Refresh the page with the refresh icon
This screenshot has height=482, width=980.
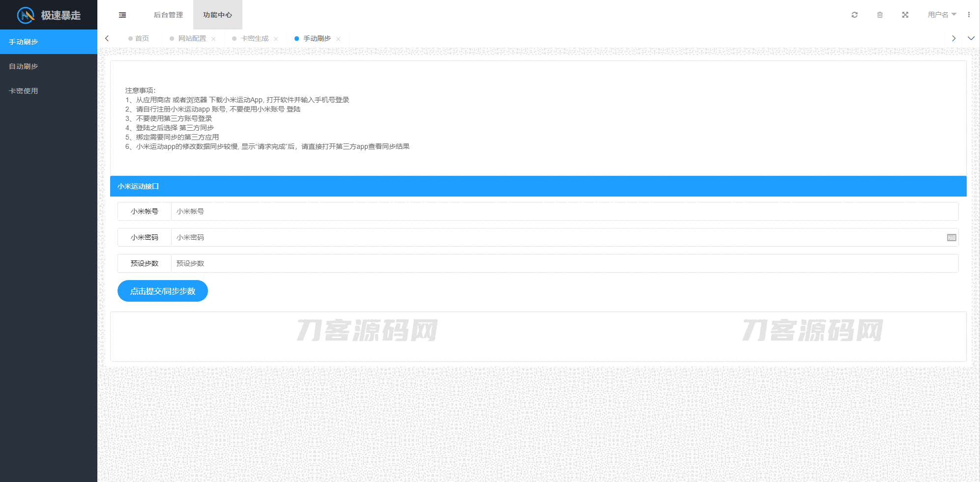point(855,15)
